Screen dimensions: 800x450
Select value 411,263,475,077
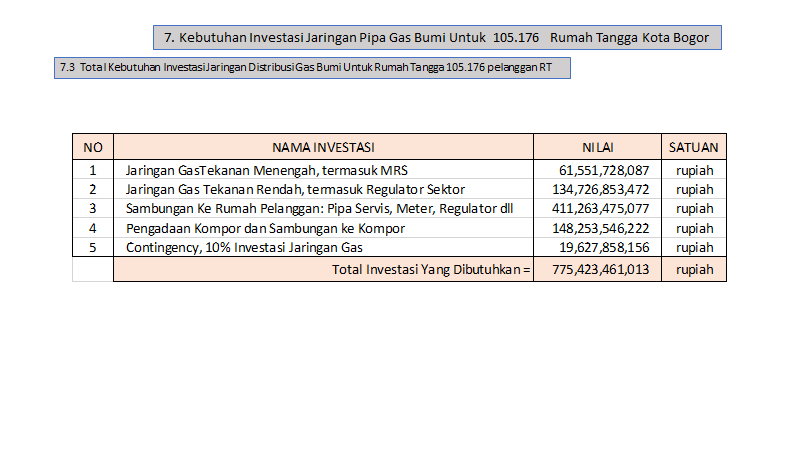(597, 208)
